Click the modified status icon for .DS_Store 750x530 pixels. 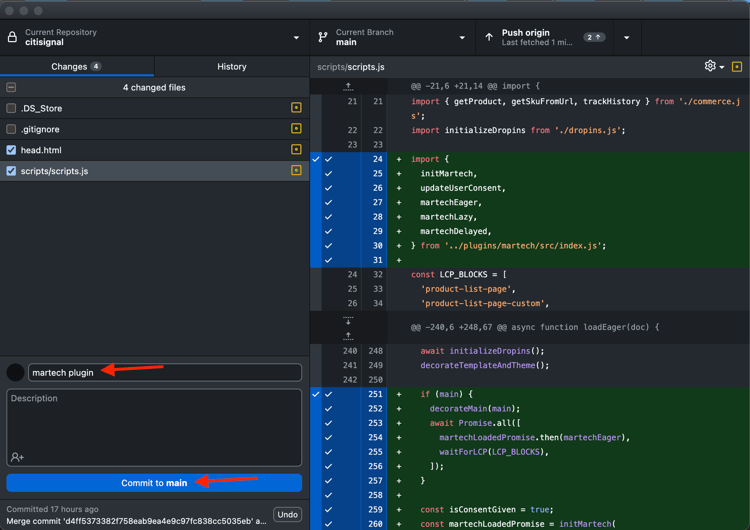(x=296, y=108)
